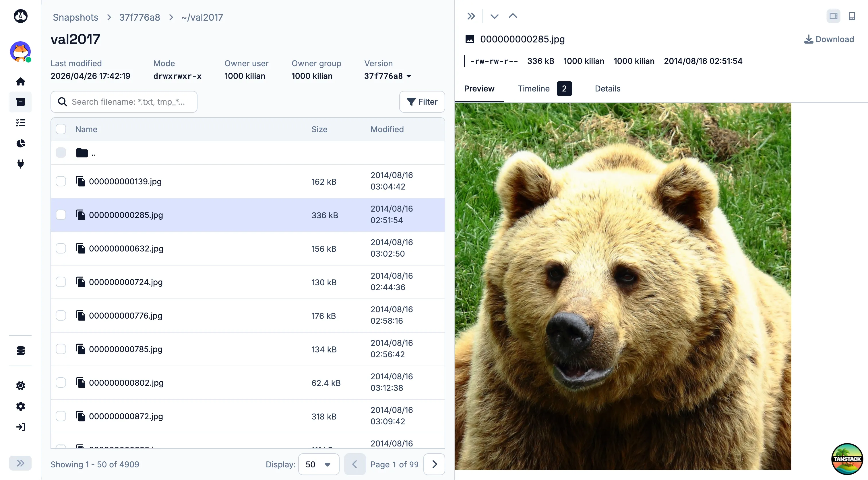
Task: Expand the sidebar with the double chevron
Action: (x=21, y=463)
